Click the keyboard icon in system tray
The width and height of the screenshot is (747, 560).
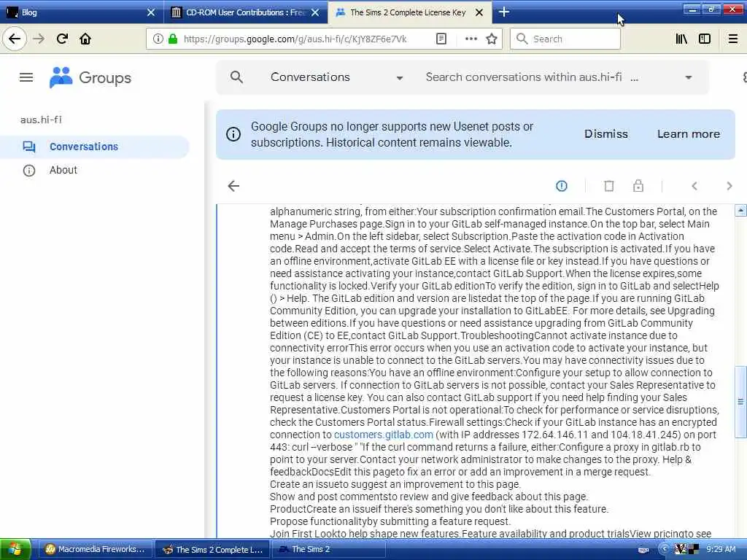(x=643, y=550)
